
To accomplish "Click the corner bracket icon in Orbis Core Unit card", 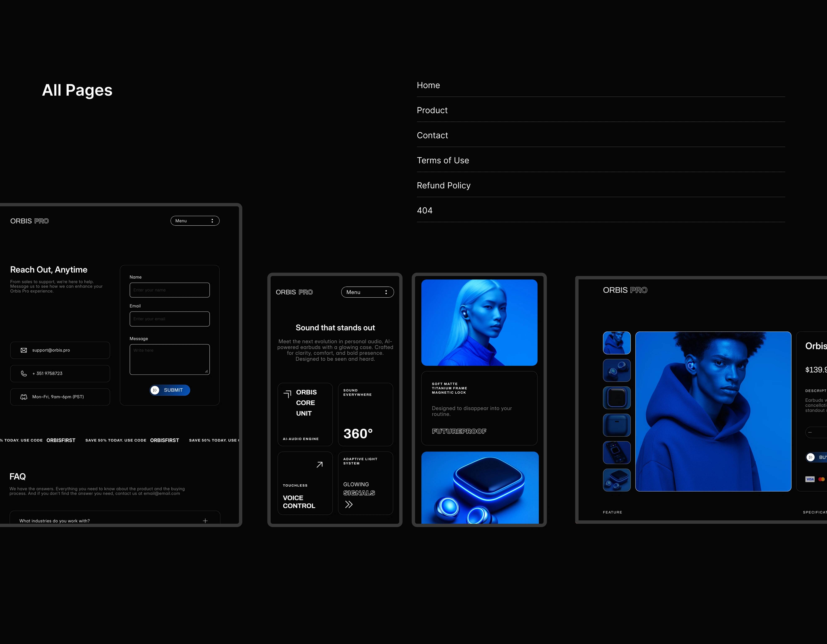I will (x=287, y=394).
